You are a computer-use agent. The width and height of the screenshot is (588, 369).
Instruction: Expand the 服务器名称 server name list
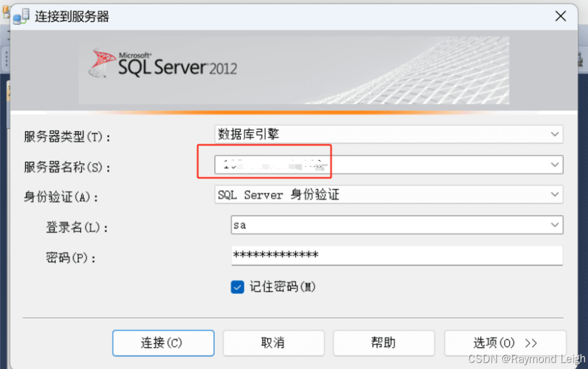point(555,164)
